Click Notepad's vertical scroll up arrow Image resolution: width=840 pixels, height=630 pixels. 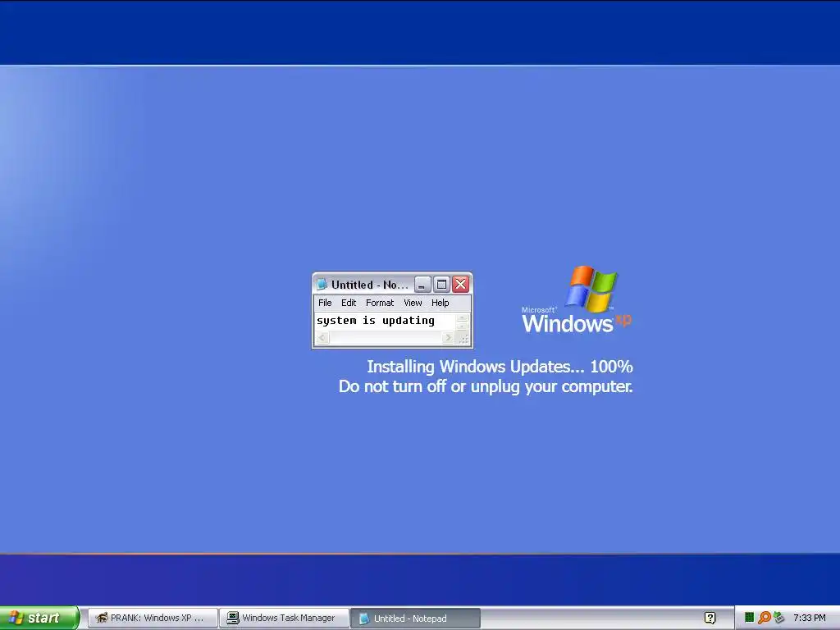[x=463, y=317]
